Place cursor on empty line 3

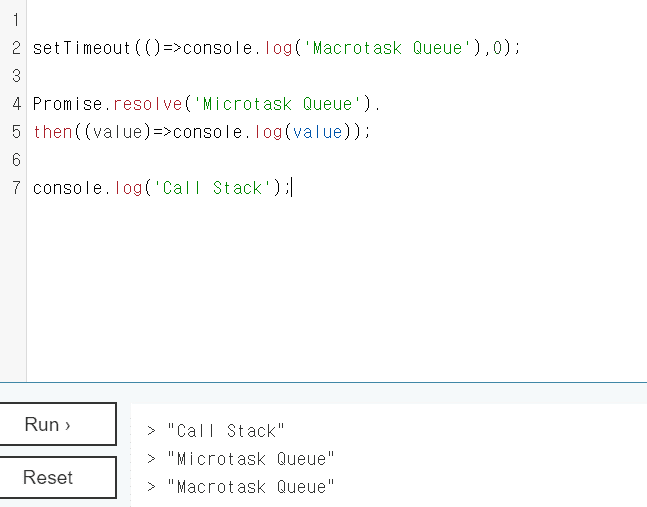pos(200,76)
